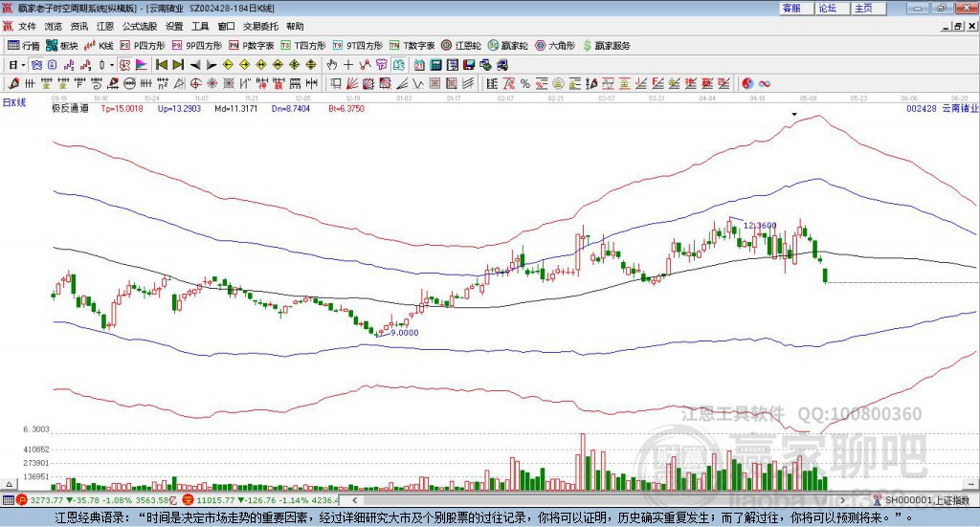Open the 设置 menu
980x527 pixels.
[174, 26]
